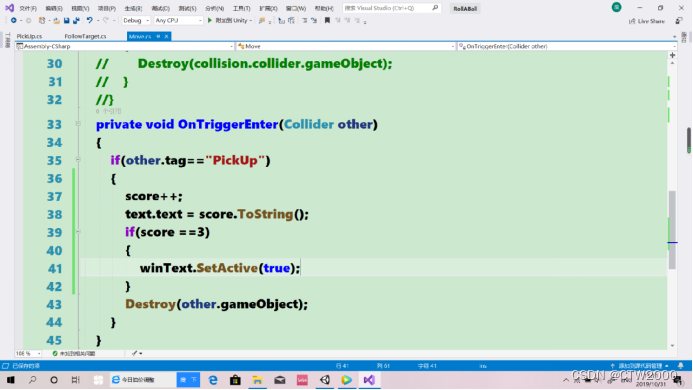The height and width of the screenshot is (390, 693).
Task: Open the Windows Start menu
Action: (x=11, y=380)
